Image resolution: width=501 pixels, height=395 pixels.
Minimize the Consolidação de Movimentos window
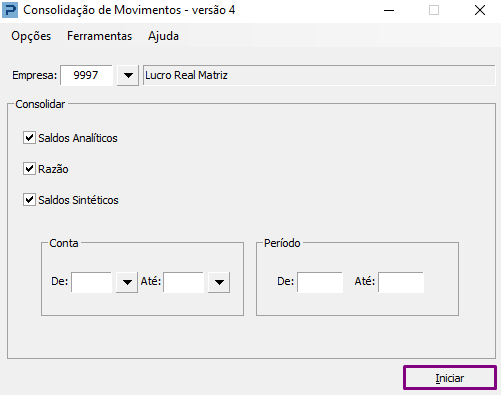click(389, 10)
